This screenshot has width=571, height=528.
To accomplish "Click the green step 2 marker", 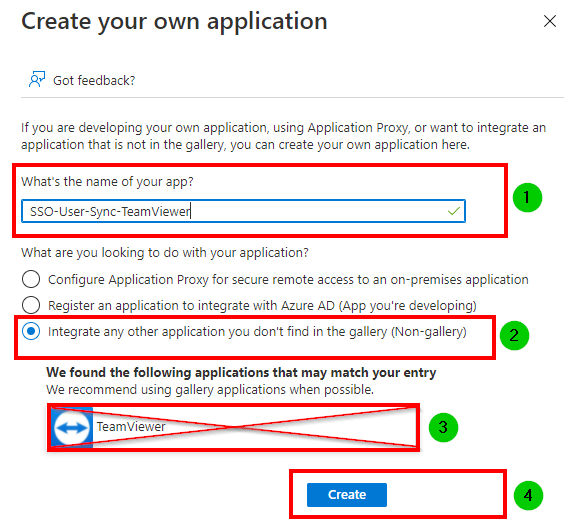I will 514,335.
